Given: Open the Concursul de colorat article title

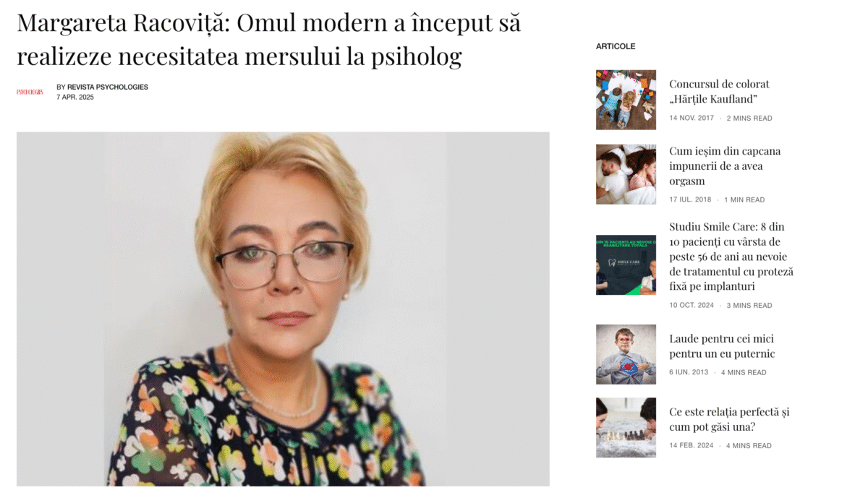Looking at the screenshot, I should pos(719,92).
